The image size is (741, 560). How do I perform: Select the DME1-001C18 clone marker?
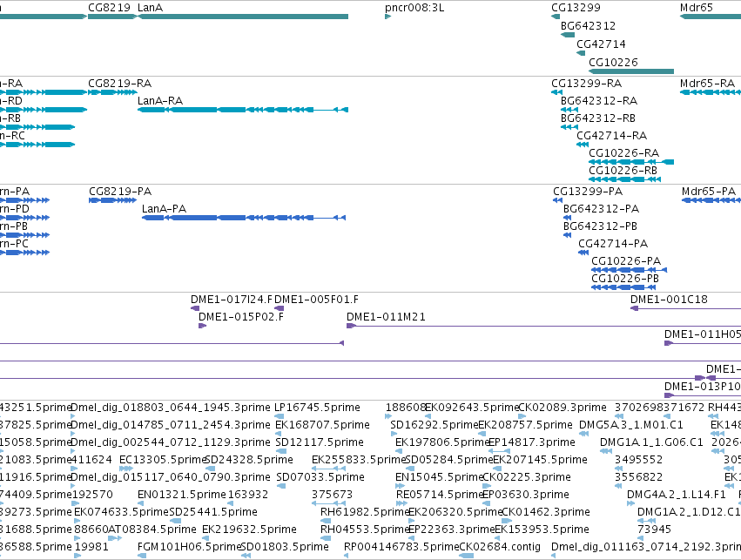click(634, 308)
